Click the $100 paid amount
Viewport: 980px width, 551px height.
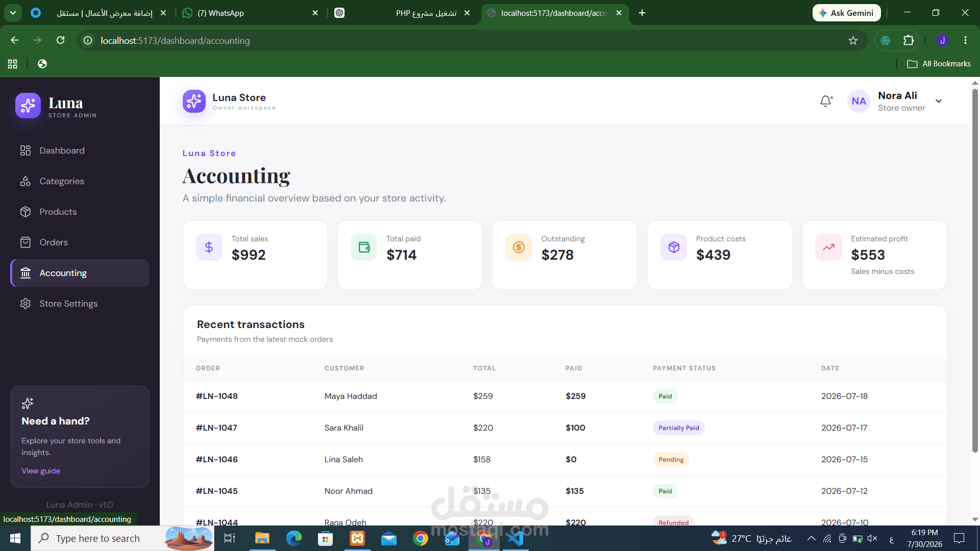(x=575, y=428)
